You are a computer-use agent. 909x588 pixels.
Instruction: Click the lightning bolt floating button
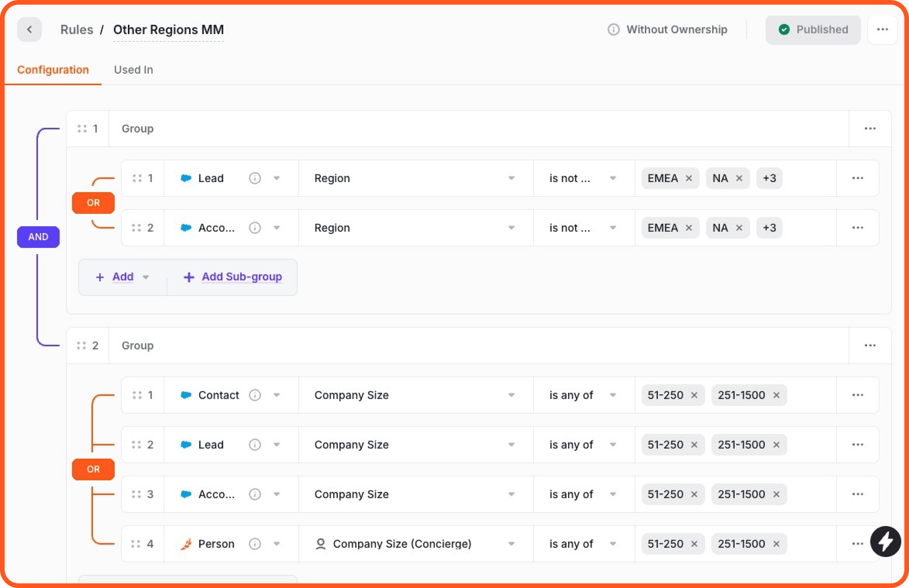(886, 542)
